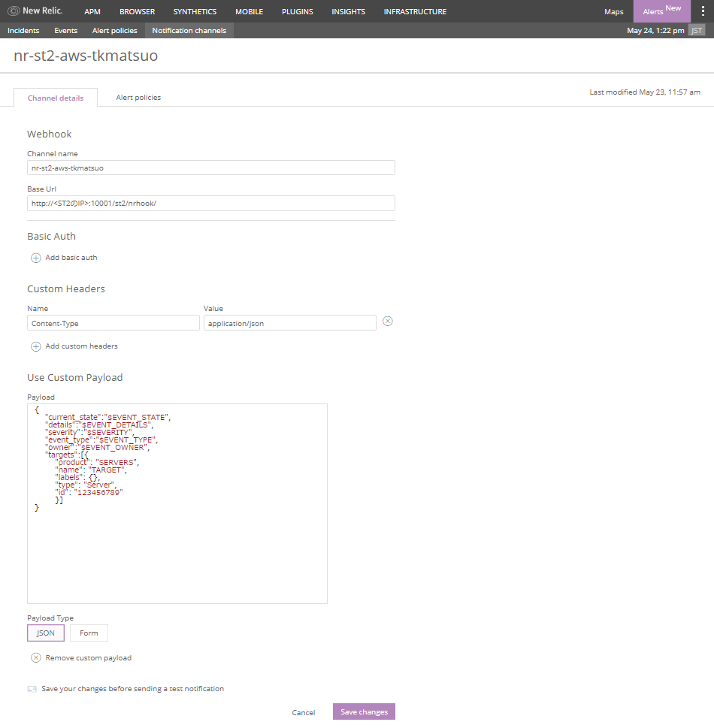Open the BROWSER menu
Viewport: 714px width, 728px height.
click(x=137, y=11)
